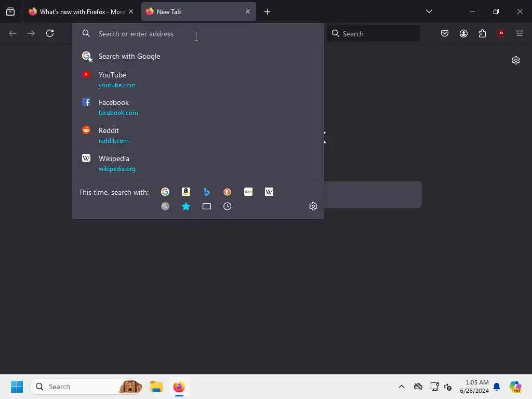Image resolution: width=532 pixels, height=399 pixels.
Task: Go back one page
Action: click(x=12, y=33)
